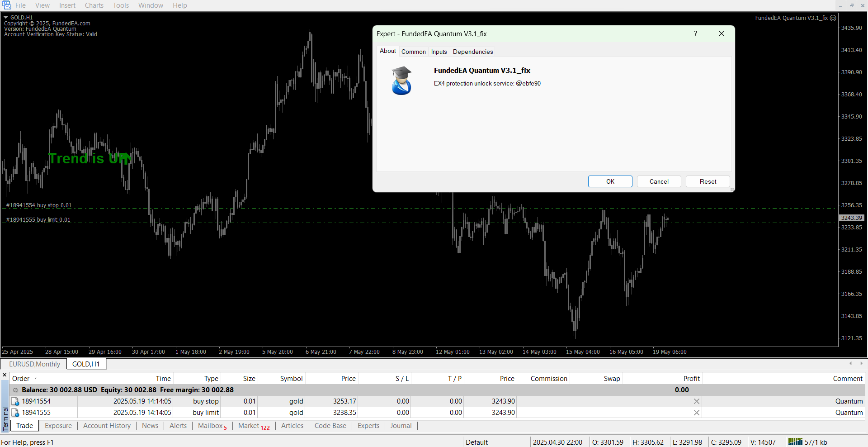Screen dimensions: 868x447
Task: Confirm with the OK button
Action: pyautogui.click(x=610, y=181)
